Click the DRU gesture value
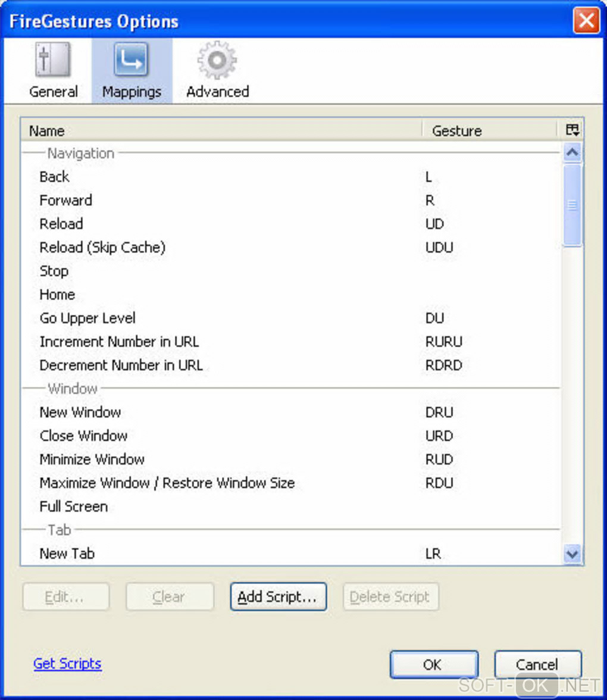This screenshot has height=700, width=607. tap(439, 412)
